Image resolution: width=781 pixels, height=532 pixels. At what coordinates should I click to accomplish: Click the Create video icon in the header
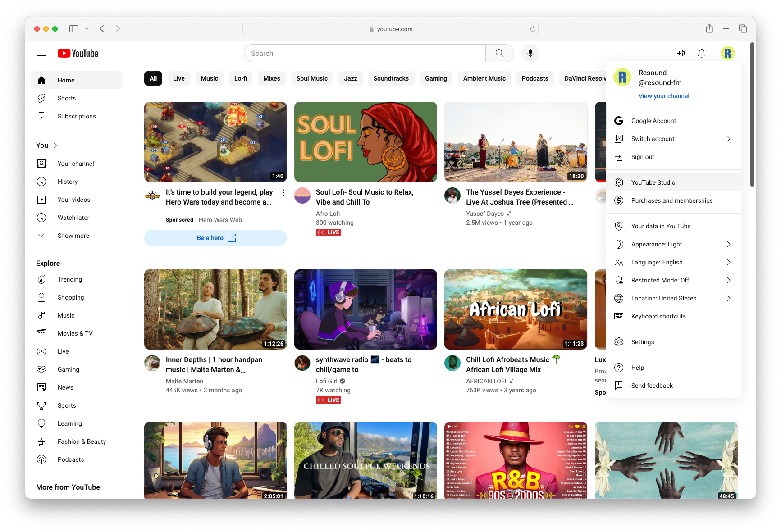[x=680, y=53]
